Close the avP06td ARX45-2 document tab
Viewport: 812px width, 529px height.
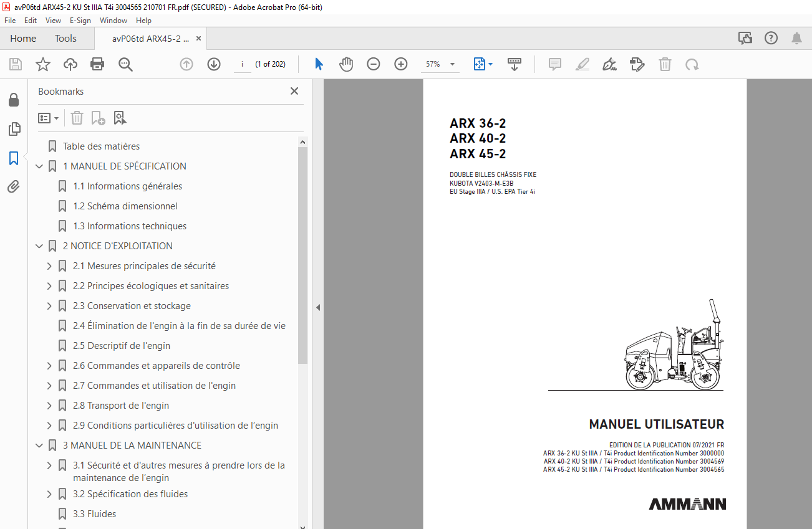[x=198, y=39]
